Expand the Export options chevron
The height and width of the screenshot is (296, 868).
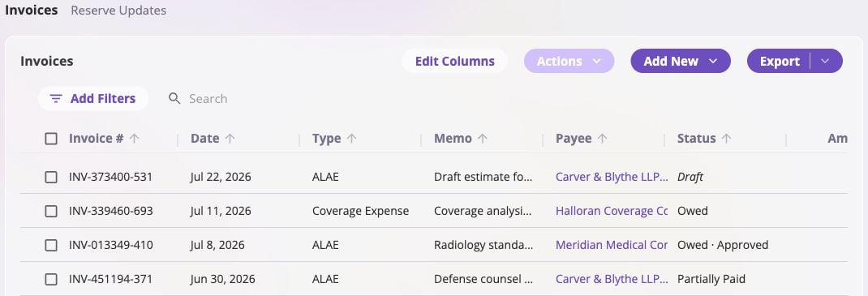tap(825, 61)
